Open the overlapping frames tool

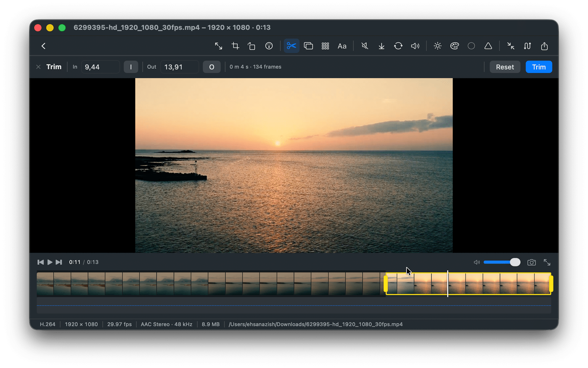tap(308, 46)
